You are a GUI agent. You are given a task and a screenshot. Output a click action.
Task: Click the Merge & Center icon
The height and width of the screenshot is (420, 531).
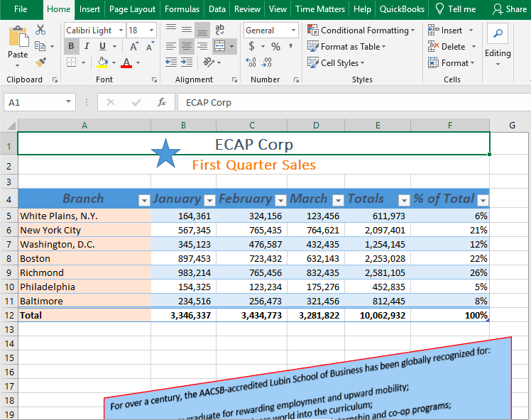220,46
